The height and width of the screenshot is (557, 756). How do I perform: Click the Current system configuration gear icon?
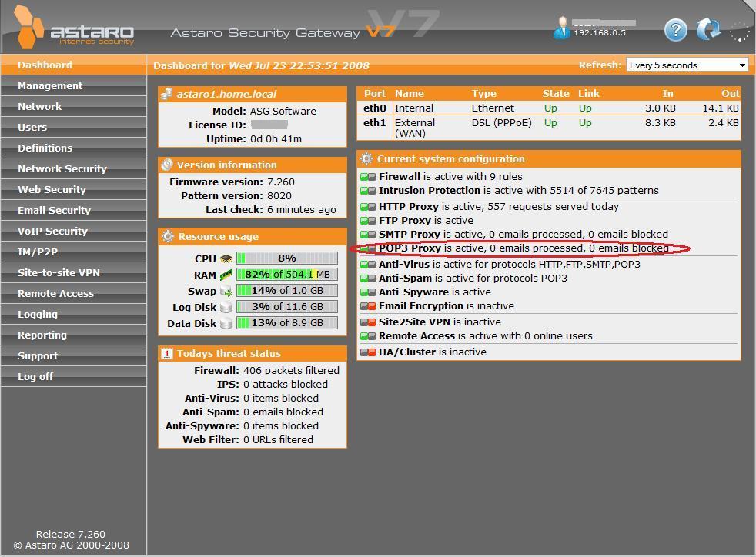366,158
